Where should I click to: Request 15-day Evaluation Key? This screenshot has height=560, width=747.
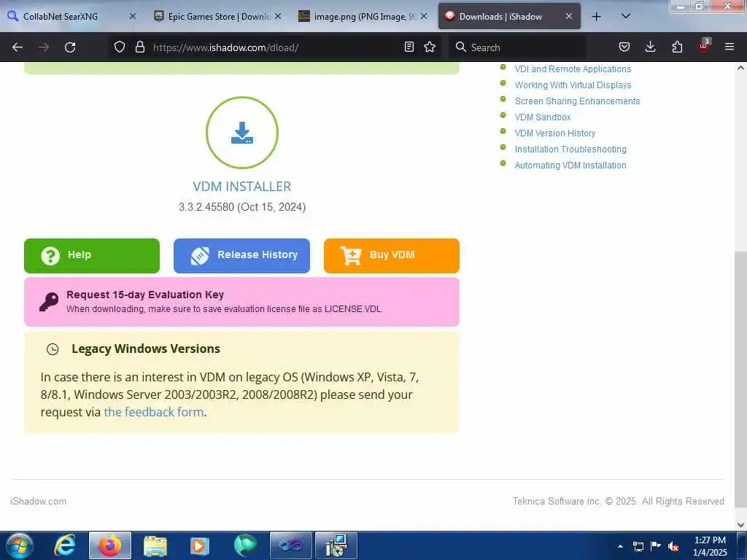click(241, 302)
